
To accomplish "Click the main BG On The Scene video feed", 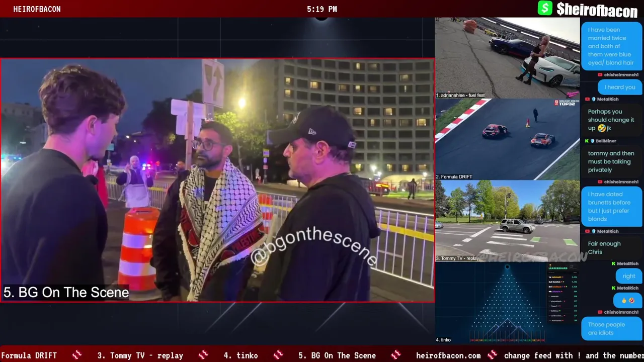I will (217, 180).
